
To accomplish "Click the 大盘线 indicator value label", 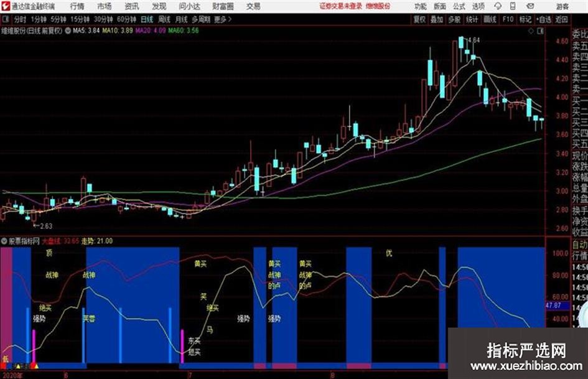I will click(60, 241).
